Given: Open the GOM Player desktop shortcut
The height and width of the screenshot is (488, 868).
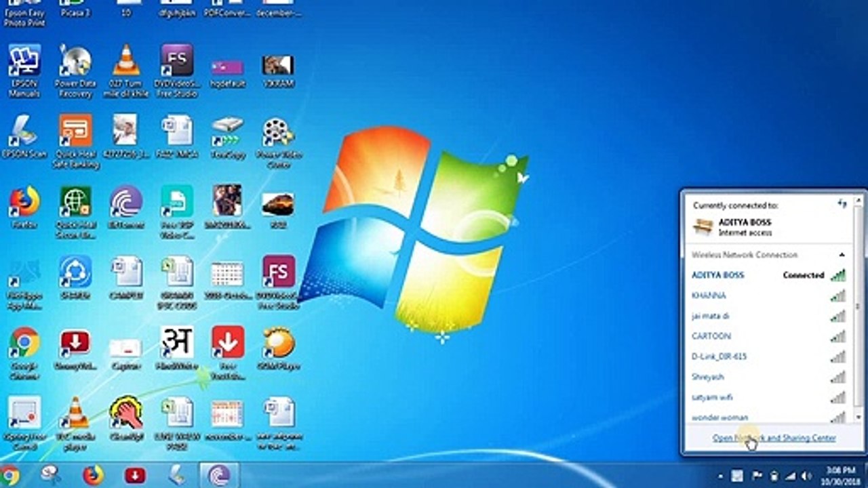Looking at the screenshot, I should pyautogui.click(x=278, y=348).
